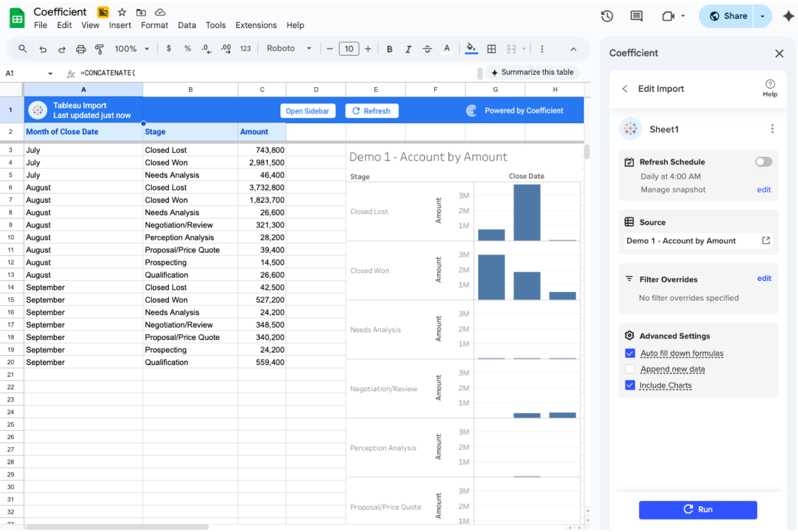Viewport: 798px width, 532px height.
Task: Open the Sheet1 options menu
Action: [x=772, y=129]
